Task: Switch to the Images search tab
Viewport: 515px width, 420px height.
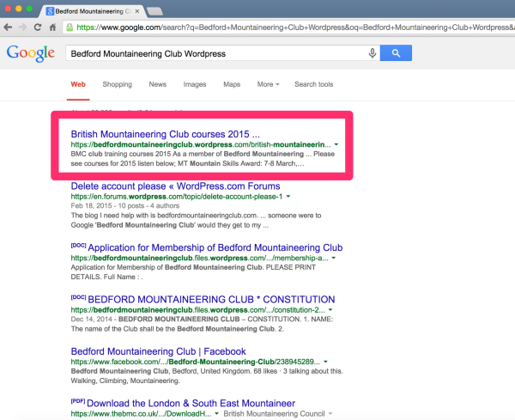Action: coord(195,84)
